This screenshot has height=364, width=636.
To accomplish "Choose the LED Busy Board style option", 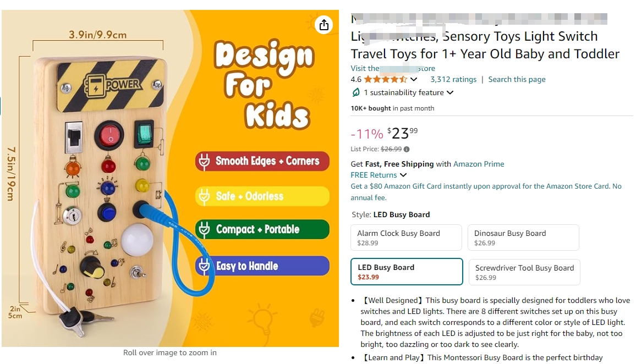I will pos(407,272).
